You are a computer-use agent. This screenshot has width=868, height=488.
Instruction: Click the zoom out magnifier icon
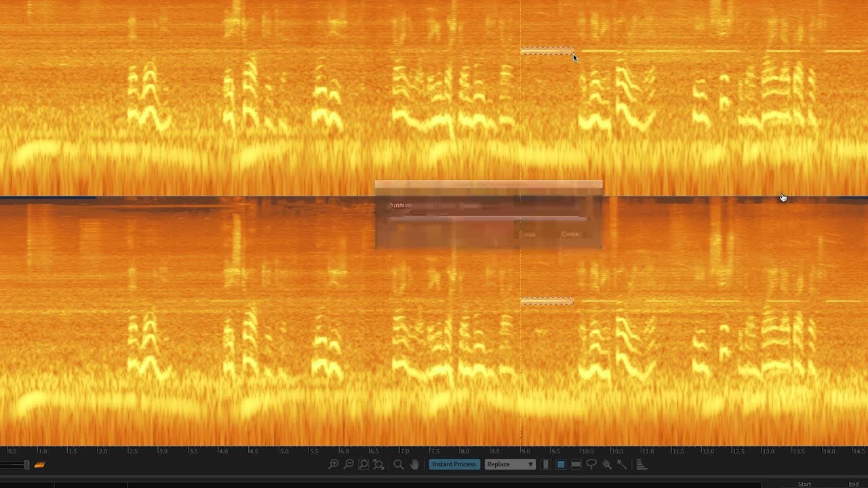click(348, 464)
